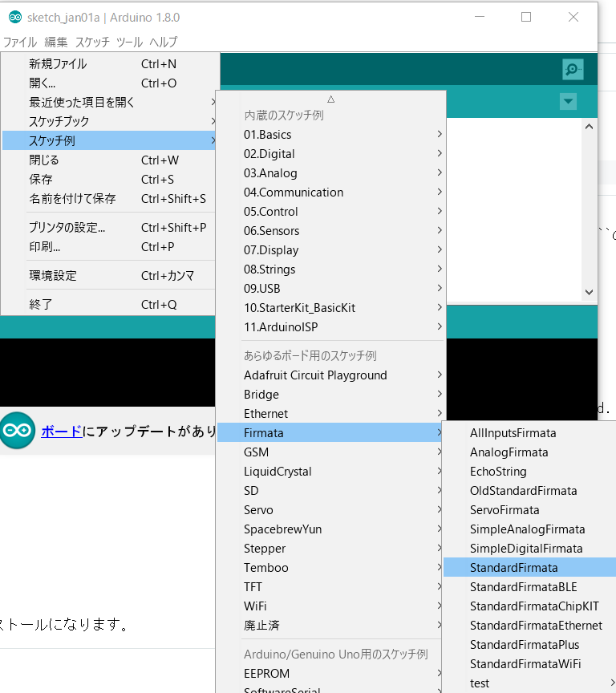Click the Arduino logo in title bar
Viewport: 616px width, 693px height.
[x=15, y=17]
